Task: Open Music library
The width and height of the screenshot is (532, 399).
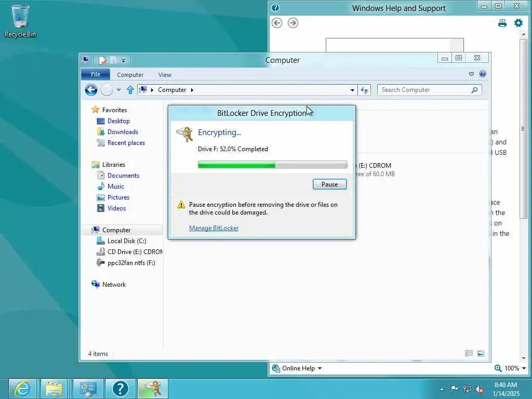Action: point(115,187)
